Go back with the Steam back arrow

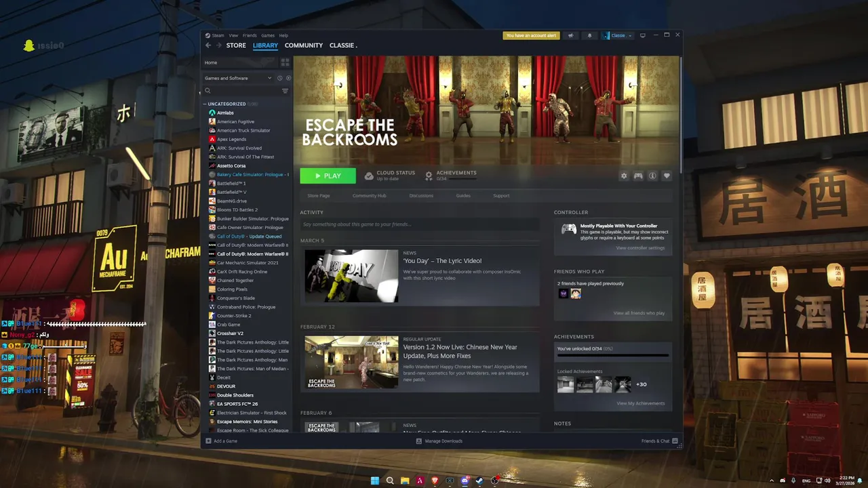208,45
